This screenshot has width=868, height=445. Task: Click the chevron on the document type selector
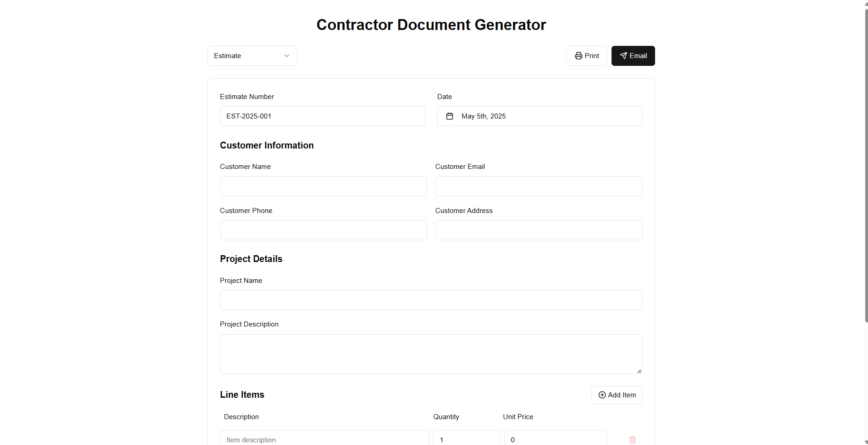tap(286, 55)
